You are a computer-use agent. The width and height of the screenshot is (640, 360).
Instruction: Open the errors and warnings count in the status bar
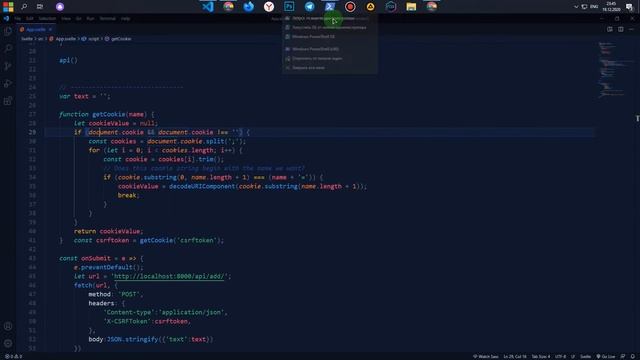13,356
